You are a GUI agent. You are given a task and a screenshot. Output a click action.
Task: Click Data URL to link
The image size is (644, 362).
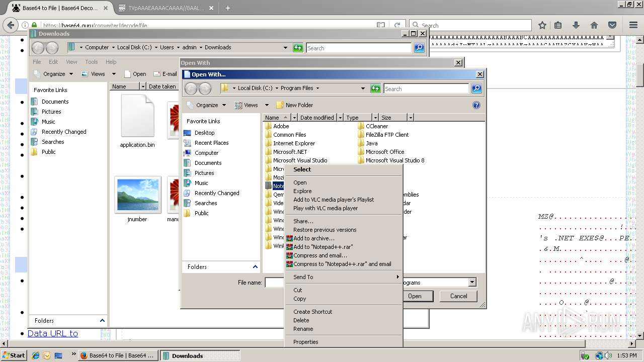52,333
